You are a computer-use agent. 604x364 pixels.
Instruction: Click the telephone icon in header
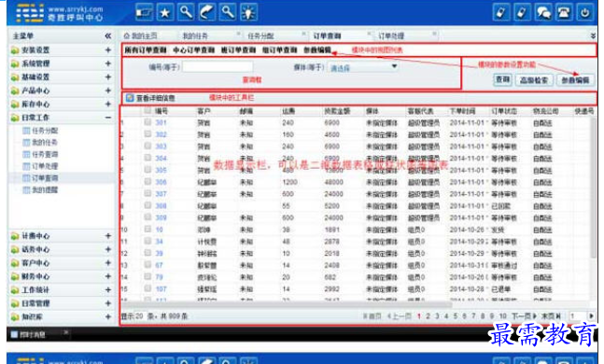(x=564, y=13)
